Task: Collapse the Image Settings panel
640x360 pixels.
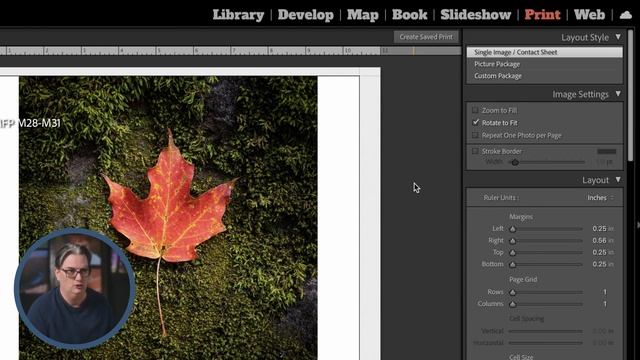Action: click(x=618, y=94)
